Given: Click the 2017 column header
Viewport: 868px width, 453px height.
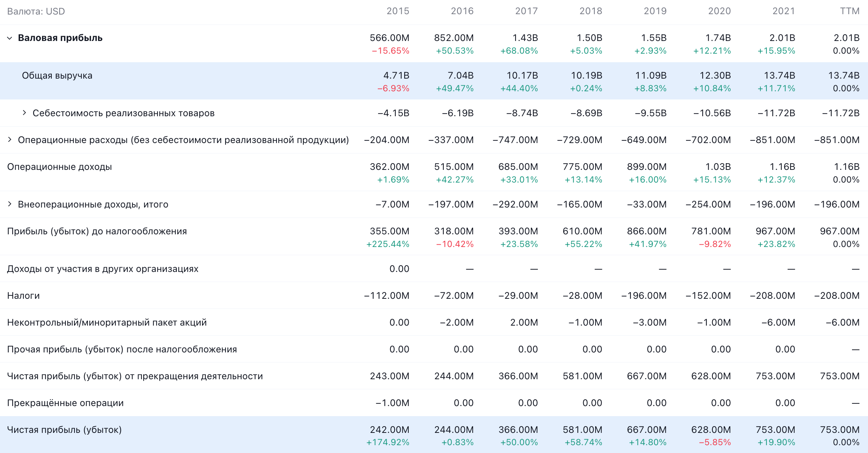Looking at the screenshot, I should (527, 11).
